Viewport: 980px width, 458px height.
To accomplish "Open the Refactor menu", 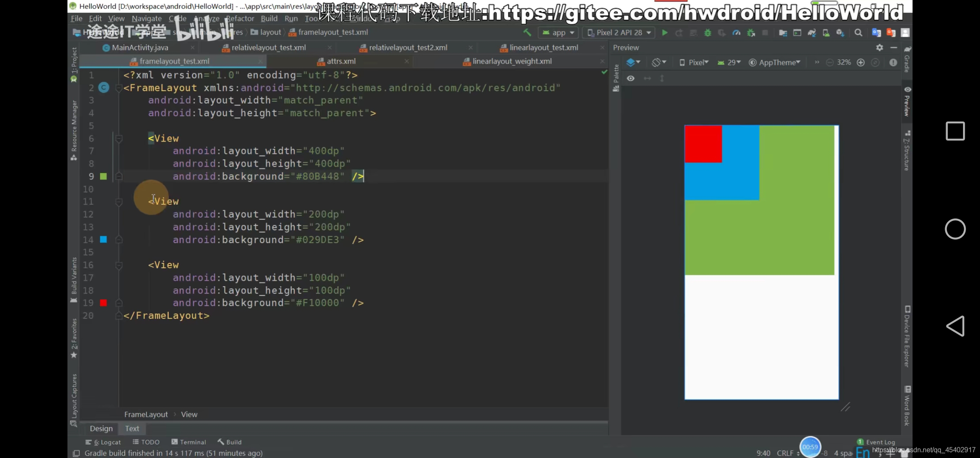I will click(240, 18).
